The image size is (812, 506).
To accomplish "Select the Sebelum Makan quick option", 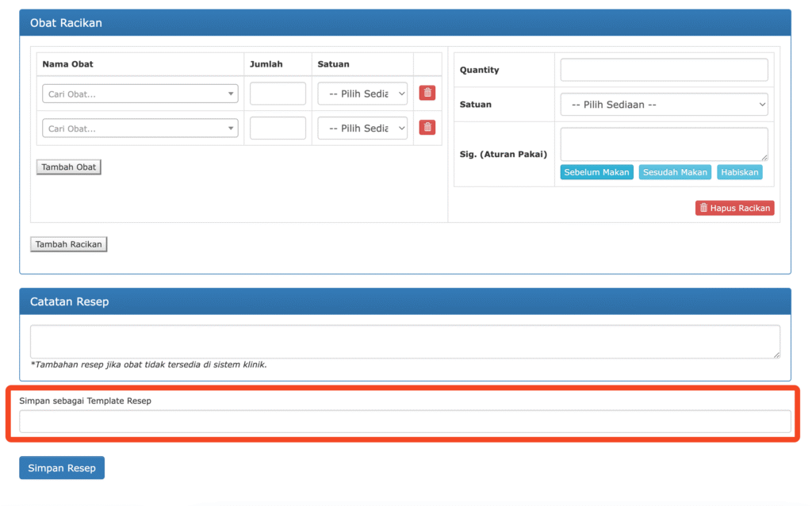I will pyautogui.click(x=596, y=172).
